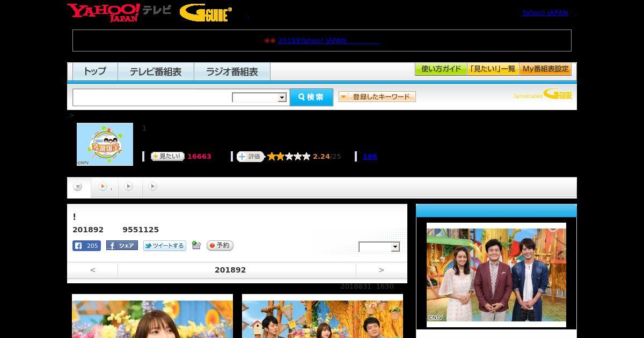This screenshot has height=338, width=644.
Task: Open the dropdown inside the search box
Action: pos(259,98)
